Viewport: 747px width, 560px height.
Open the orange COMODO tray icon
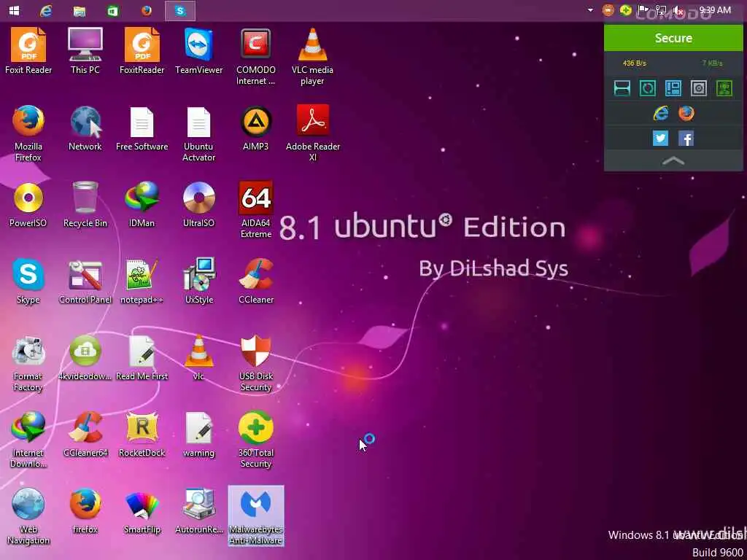[608, 10]
